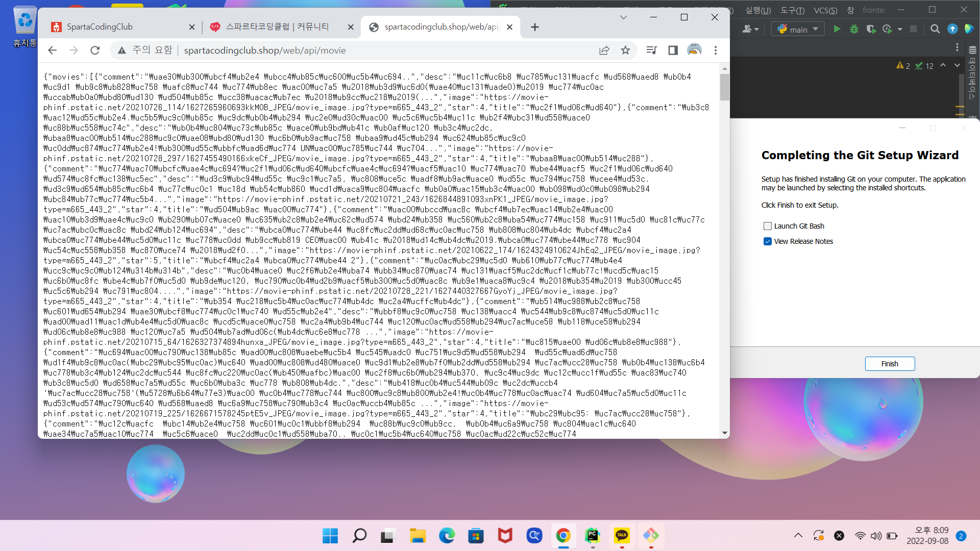The height and width of the screenshot is (551, 980).
Task: Open the database tool window icon
Action: pyautogui.click(x=972, y=50)
